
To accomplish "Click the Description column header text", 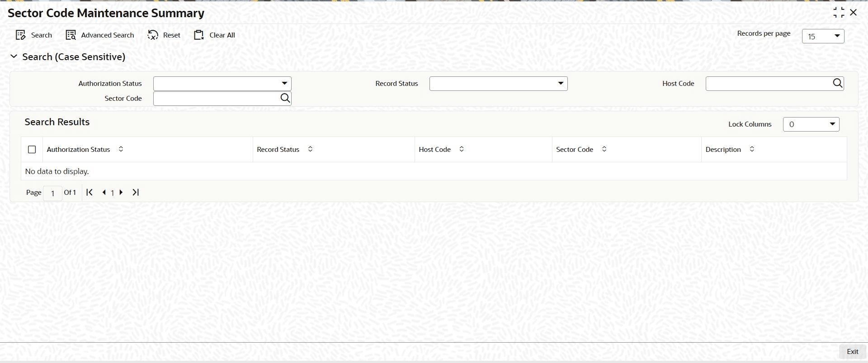I will (723, 150).
